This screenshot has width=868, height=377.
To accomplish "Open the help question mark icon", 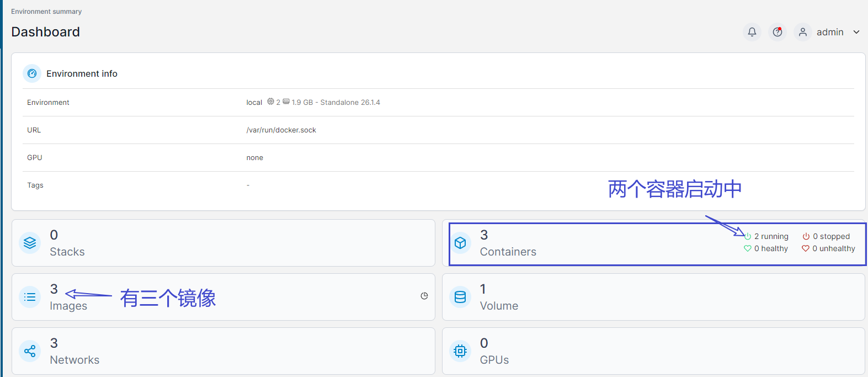I will (x=777, y=32).
